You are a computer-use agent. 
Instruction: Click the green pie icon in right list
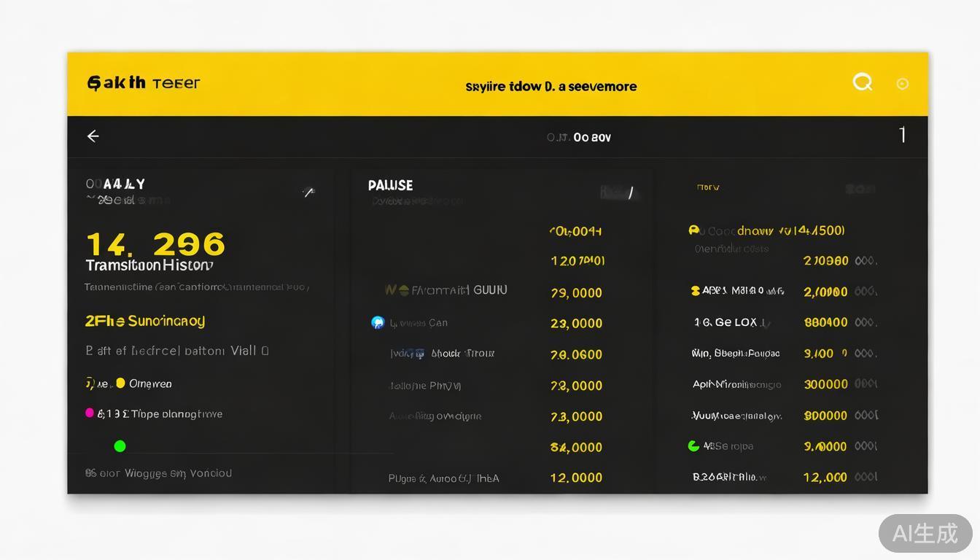click(x=693, y=446)
